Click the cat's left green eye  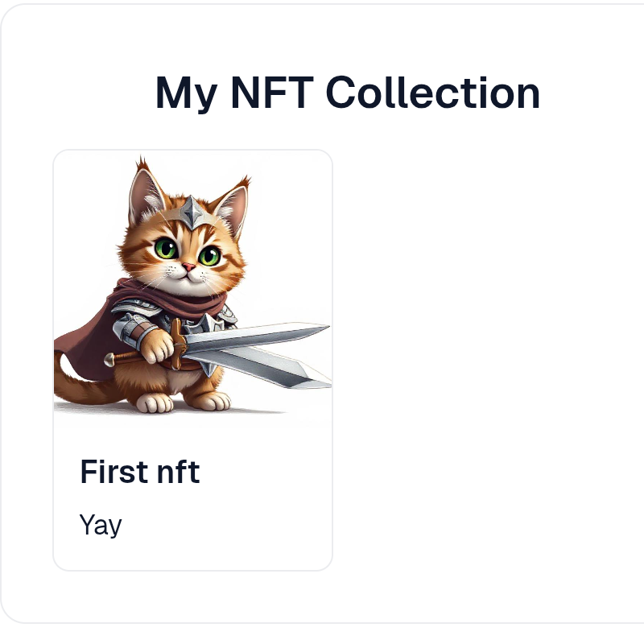click(x=167, y=249)
